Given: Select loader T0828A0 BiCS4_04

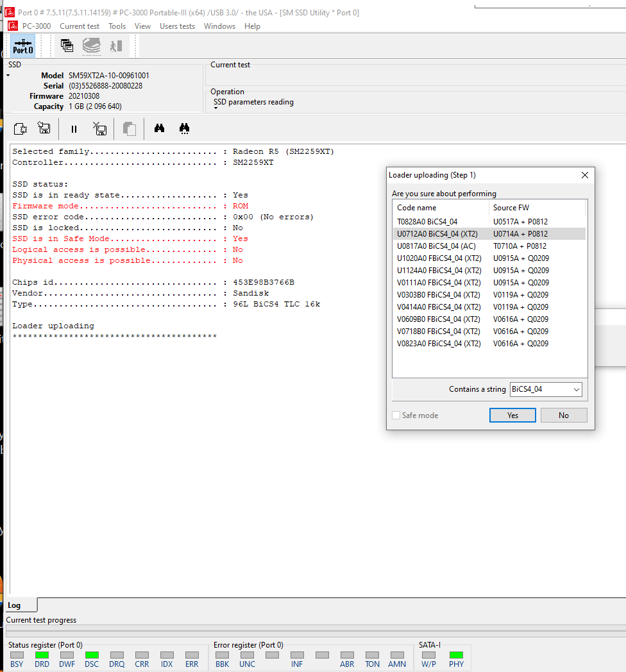Looking at the screenshot, I should pos(489,222).
